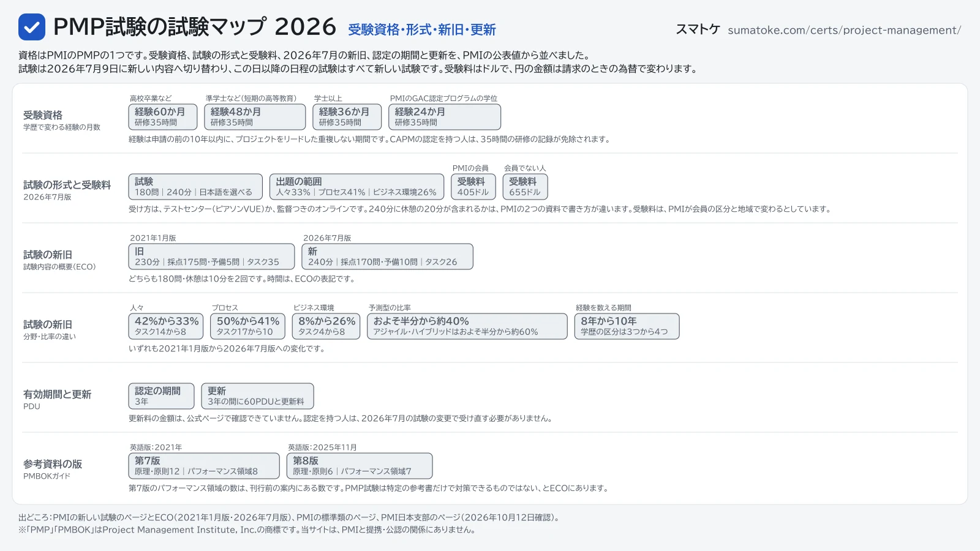The height and width of the screenshot is (551, 980).
Task: Select the 50%から41% card
Action: pyautogui.click(x=247, y=326)
